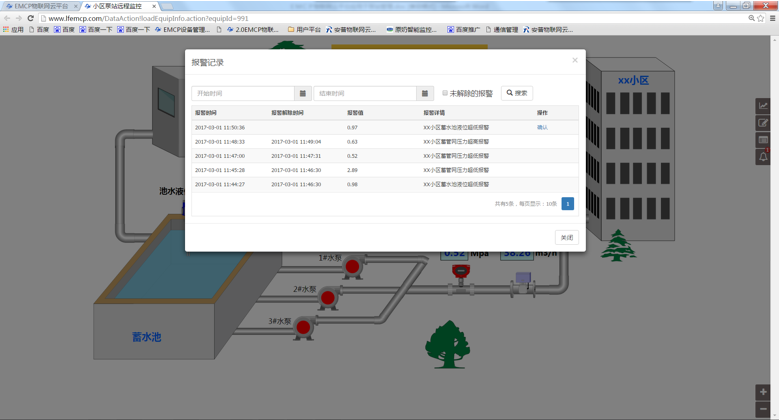The image size is (780, 420).
Task: Close the 小区泵站远程监控 tab
Action: 154,6
